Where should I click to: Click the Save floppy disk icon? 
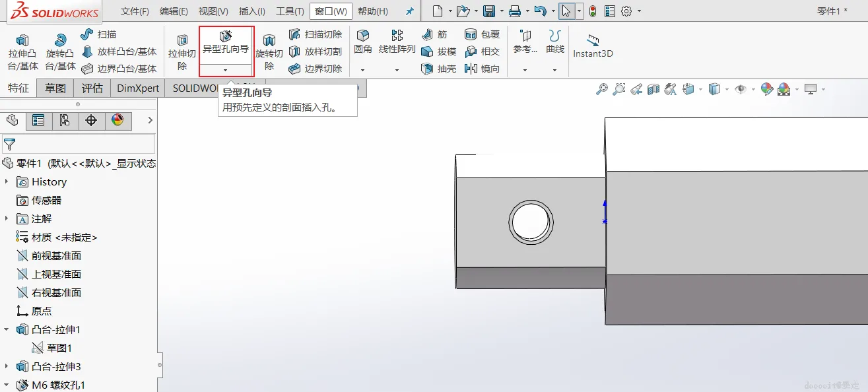pyautogui.click(x=489, y=11)
